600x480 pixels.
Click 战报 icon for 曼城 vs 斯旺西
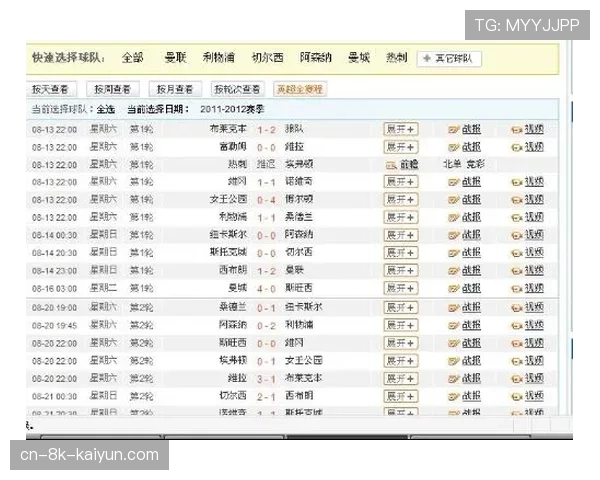tap(453, 289)
